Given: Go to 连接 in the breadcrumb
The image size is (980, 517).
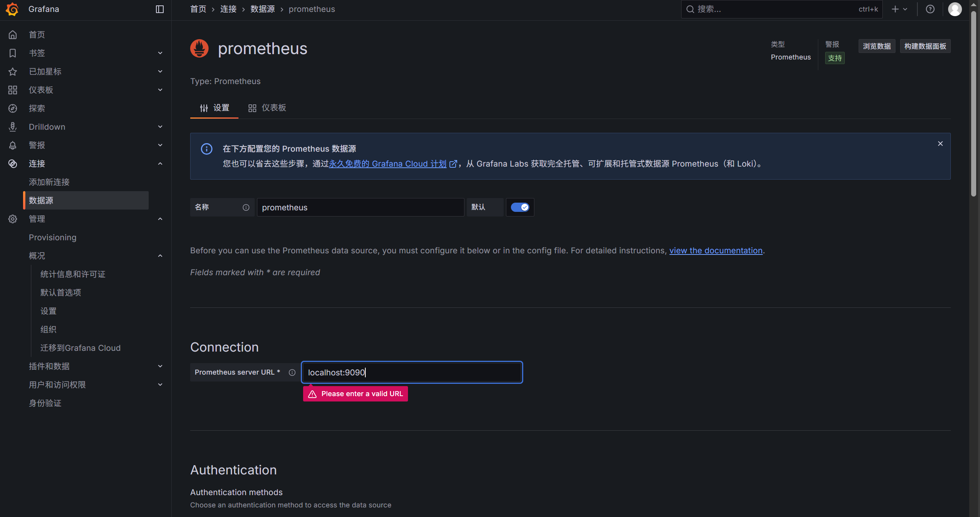Looking at the screenshot, I should pos(228,9).
